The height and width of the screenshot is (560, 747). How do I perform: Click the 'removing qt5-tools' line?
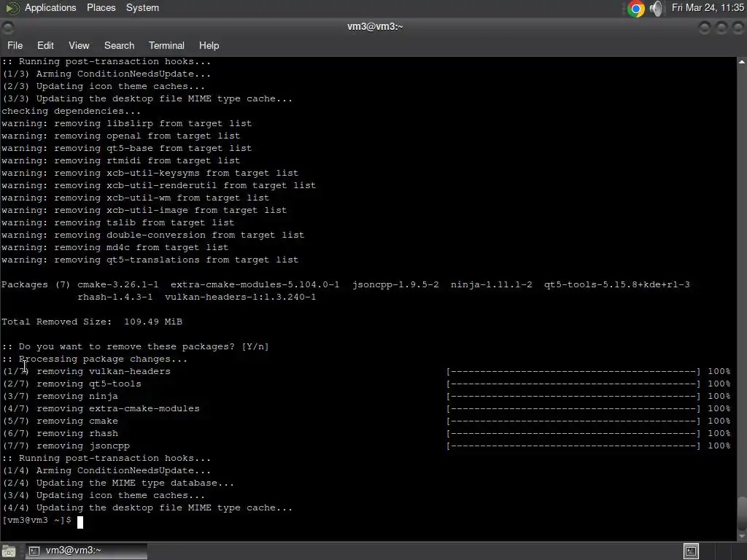tap(71, 384)
